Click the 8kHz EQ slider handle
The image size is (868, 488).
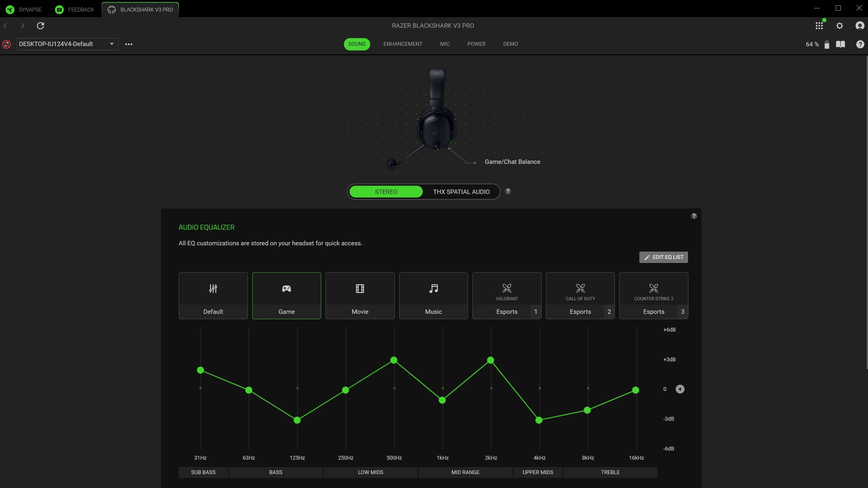pos(587,410)
